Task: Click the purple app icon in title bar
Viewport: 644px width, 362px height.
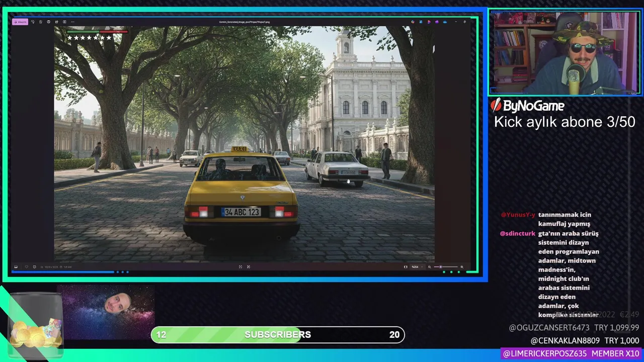Action: click(437, 22)
